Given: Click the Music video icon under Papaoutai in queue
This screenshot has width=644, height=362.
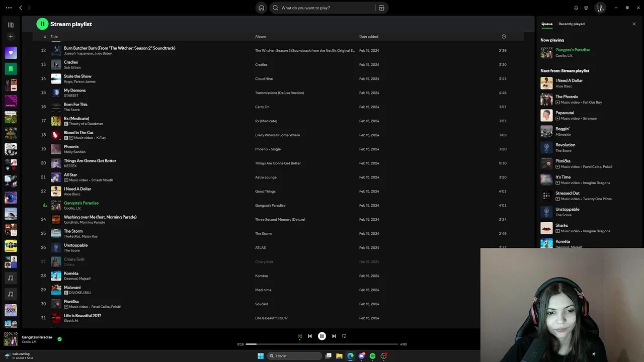Looking at the screenshot, I should (x=557, y=119).
